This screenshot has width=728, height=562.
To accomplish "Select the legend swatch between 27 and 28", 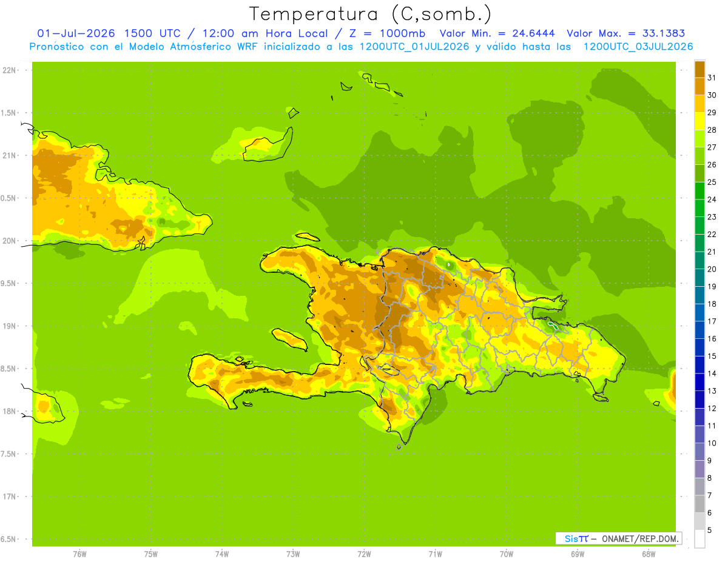I will click(x=699, y=139).
